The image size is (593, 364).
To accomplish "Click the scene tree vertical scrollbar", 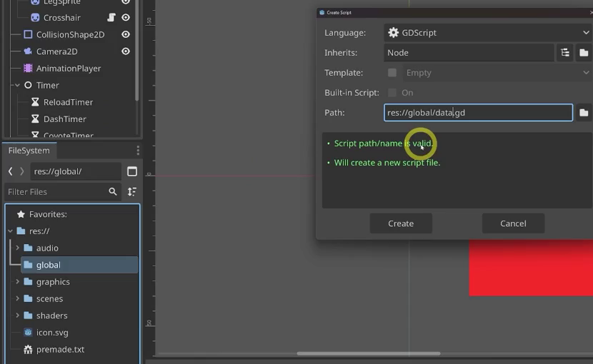I will coord(136,50).
